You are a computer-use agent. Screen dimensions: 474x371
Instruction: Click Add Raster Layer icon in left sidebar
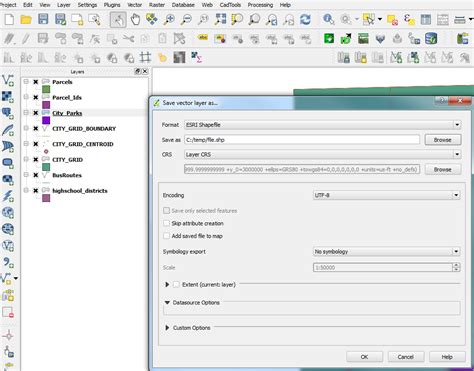8,97
